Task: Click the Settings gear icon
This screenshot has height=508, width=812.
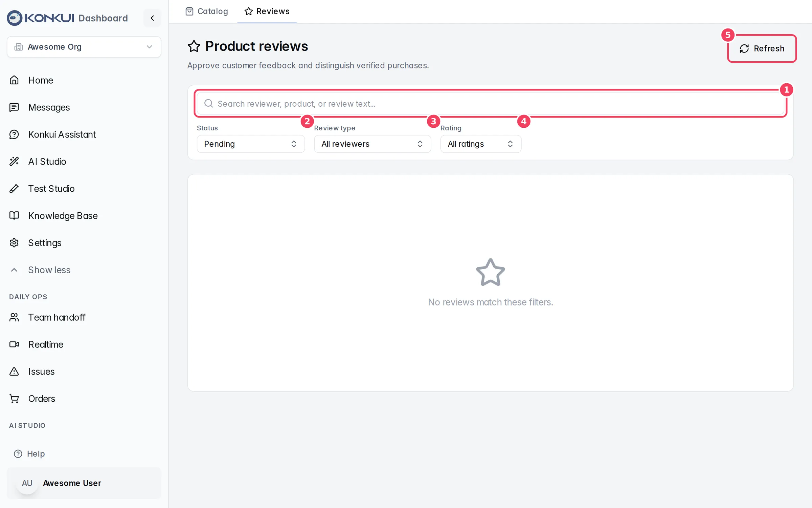Action: click(14, 243)
